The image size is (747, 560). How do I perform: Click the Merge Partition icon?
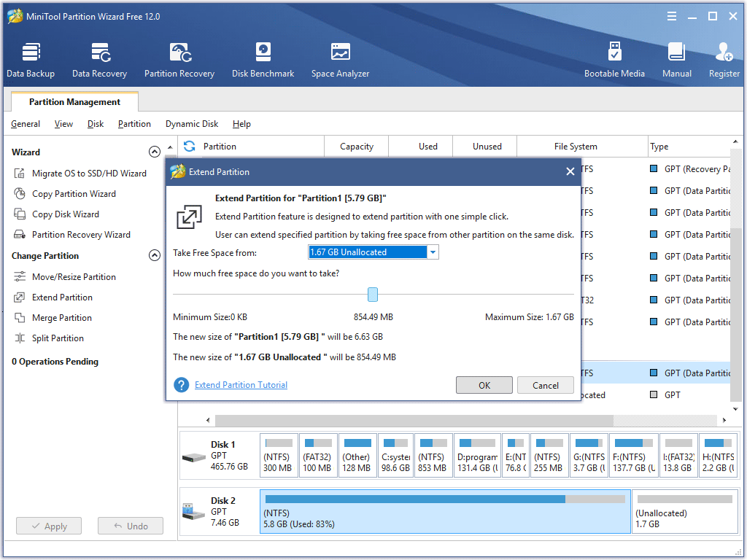coord(20,318)
